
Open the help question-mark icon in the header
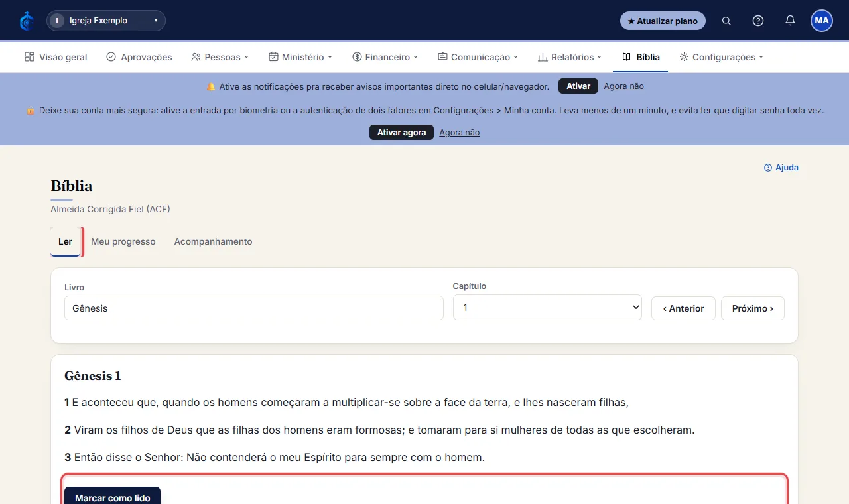[x=758, y=21]
